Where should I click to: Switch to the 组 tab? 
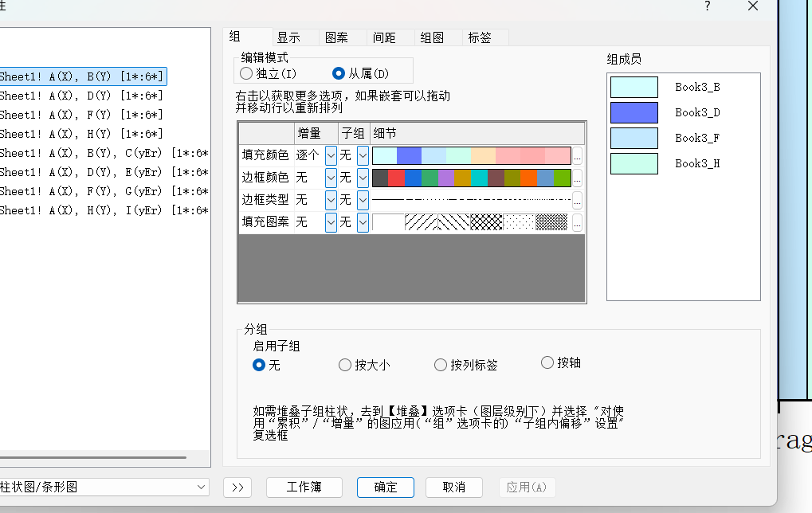[248, 37]
